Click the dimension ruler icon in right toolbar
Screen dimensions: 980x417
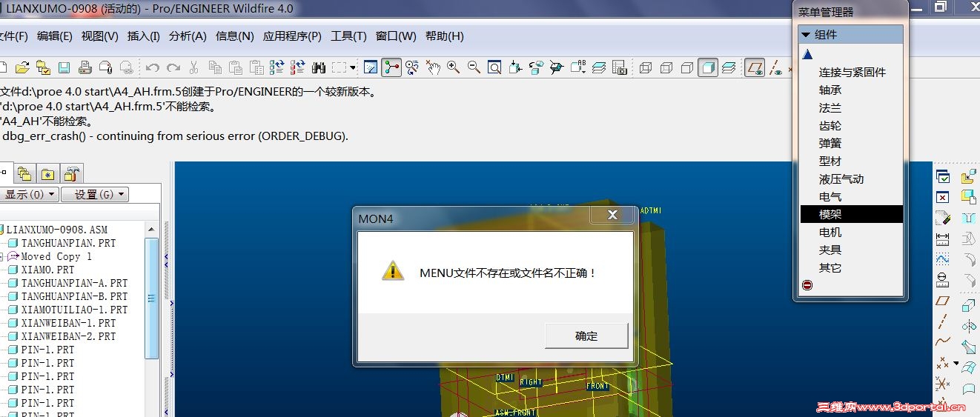pyautogui.click(x=943, y=238)
